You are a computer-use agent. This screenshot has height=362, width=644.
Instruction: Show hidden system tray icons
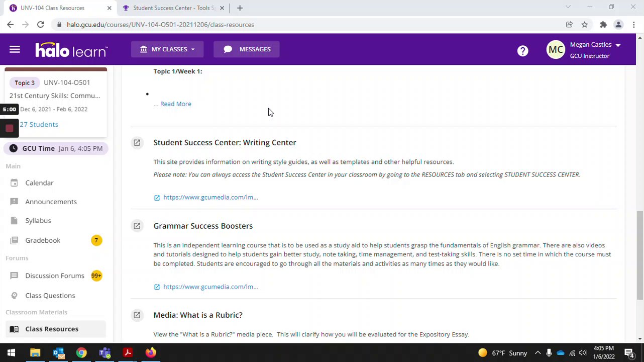[538, 353]
